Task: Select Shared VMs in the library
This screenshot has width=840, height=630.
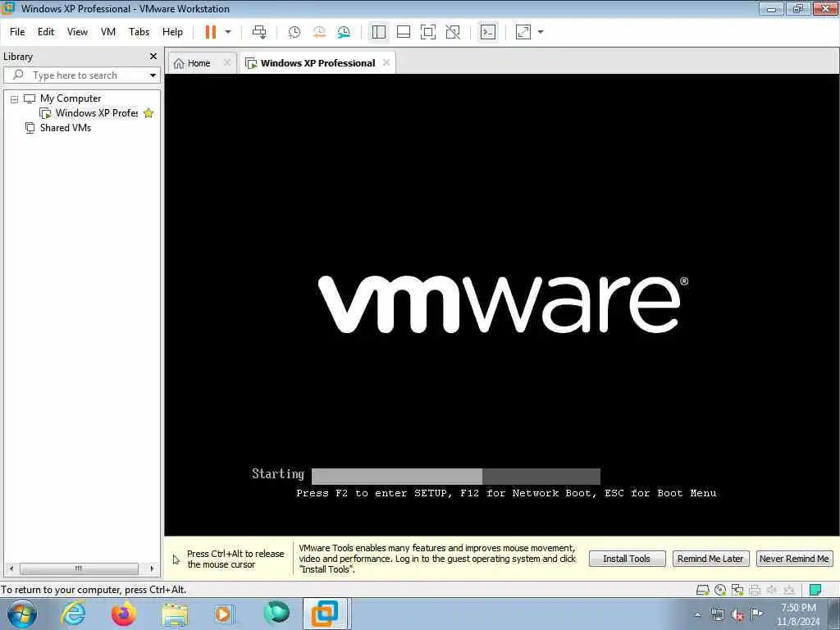Action: [x=66, y=128]
